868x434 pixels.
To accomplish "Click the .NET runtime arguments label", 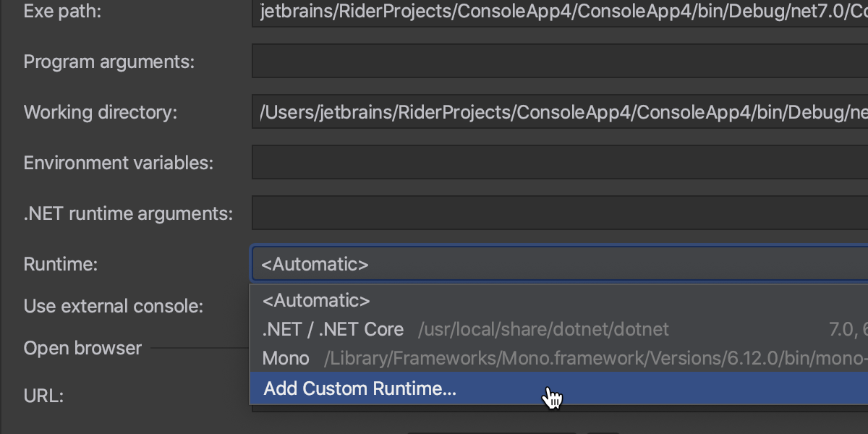I will [128, 213].
